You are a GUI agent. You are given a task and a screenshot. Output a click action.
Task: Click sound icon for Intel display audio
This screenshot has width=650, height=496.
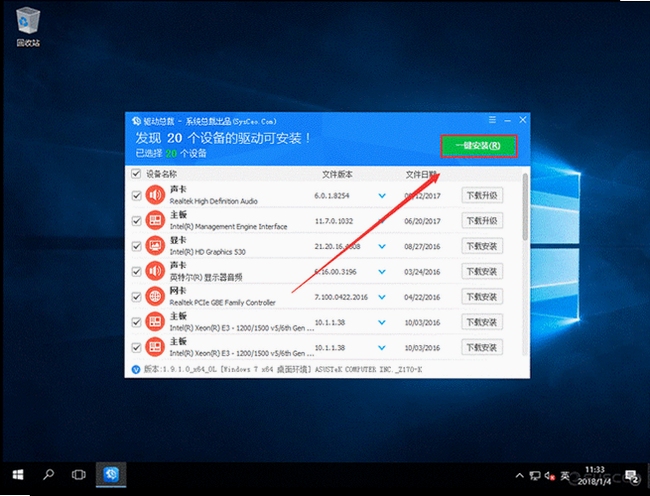pyautogui.click(x=155, y=271)
